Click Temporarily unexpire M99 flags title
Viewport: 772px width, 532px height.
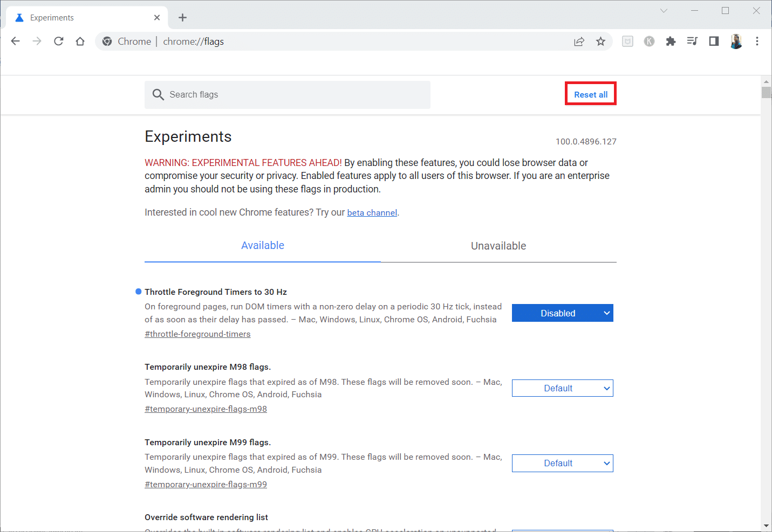pyautogui.click(x=208, y=443)
